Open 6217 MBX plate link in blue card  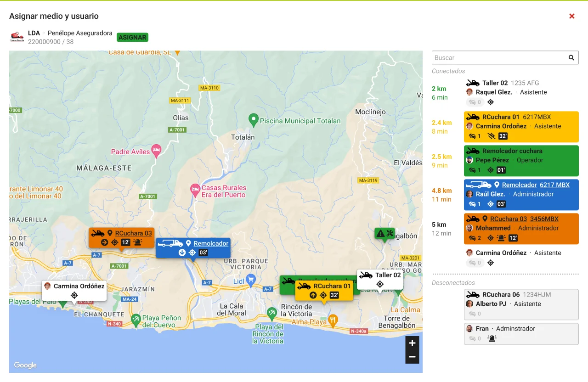coord(554,185)
